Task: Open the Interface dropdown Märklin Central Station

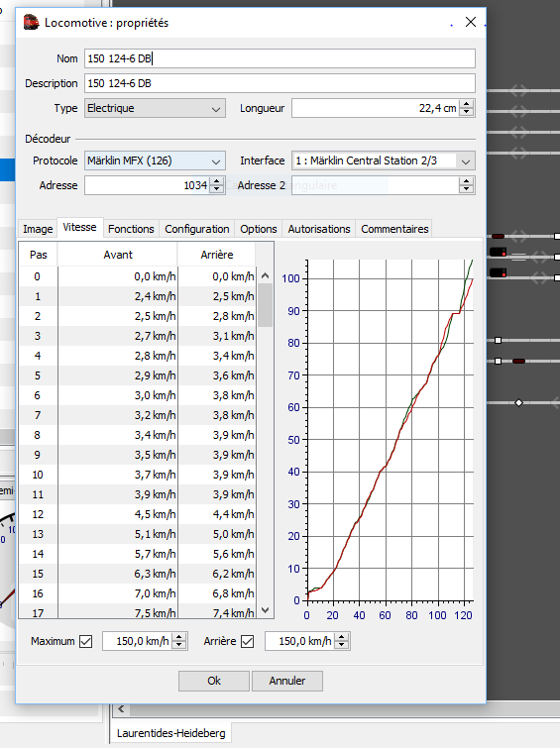Action: click(x=384, y=160)
